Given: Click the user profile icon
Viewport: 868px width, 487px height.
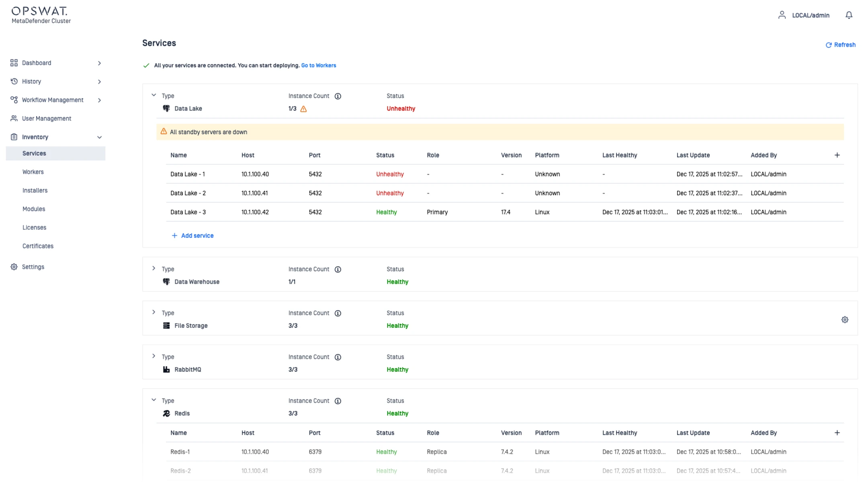Looking at the screenshot, I should (x=782, y=15).
